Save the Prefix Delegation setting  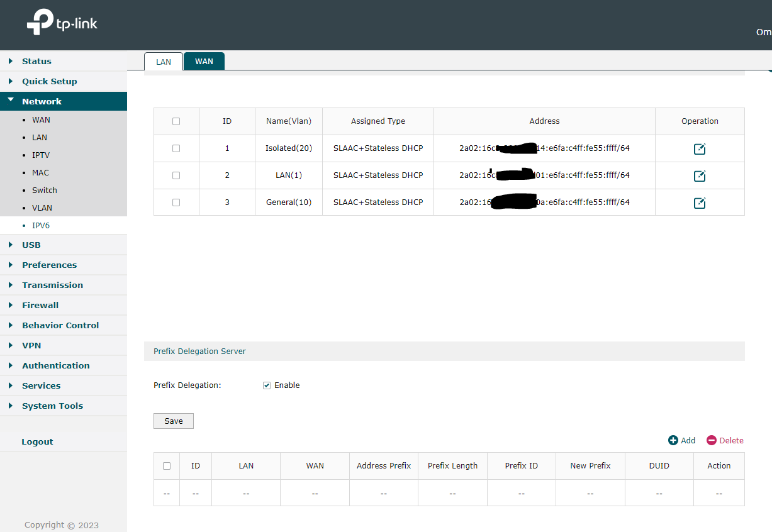coord(173,421)
